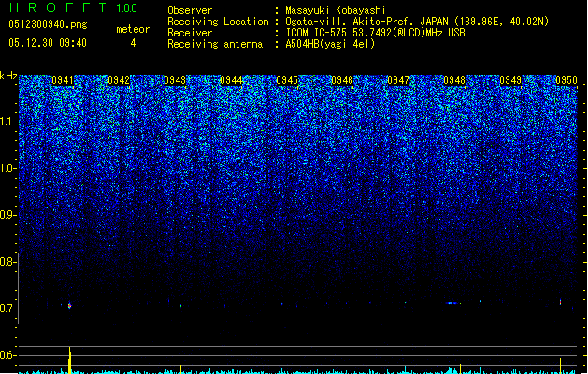Click the 0945 time marker
The height and width of the screenshot is (374, 588).
(x=287, y=80)
